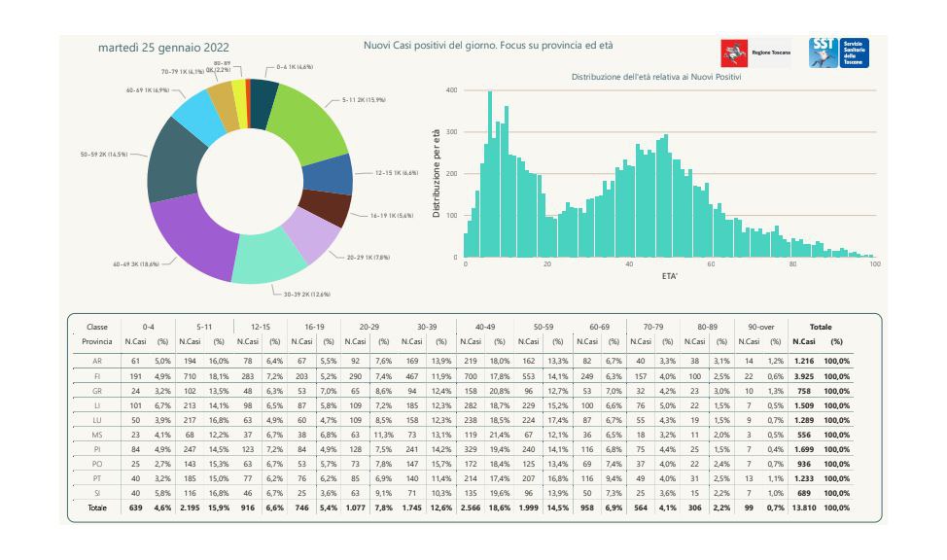Click the sky blue 60-69 donut slice
This screenshot has height=560, width=947.
click(198, 118)
